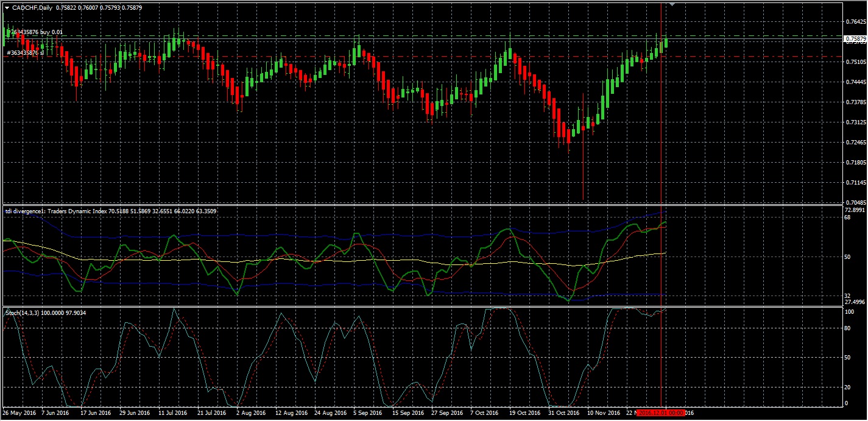Viewport: 868px width, 421px height.
Task: Click the 7 Oct 2016 date label
Action: click(484, 413)
